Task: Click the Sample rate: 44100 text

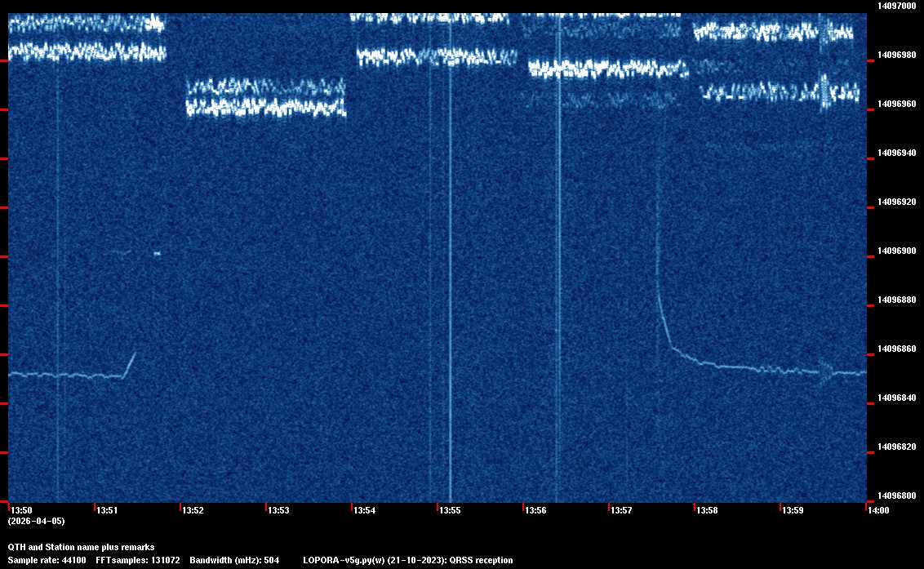Action: coord(47,560)
